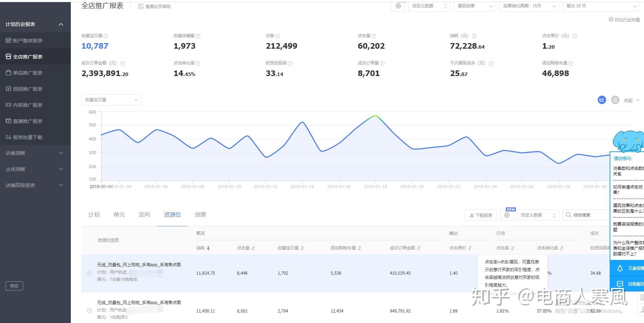The image size is (644, 323).
Task: Expand first table row plus icon
Action: coord(89,273)
